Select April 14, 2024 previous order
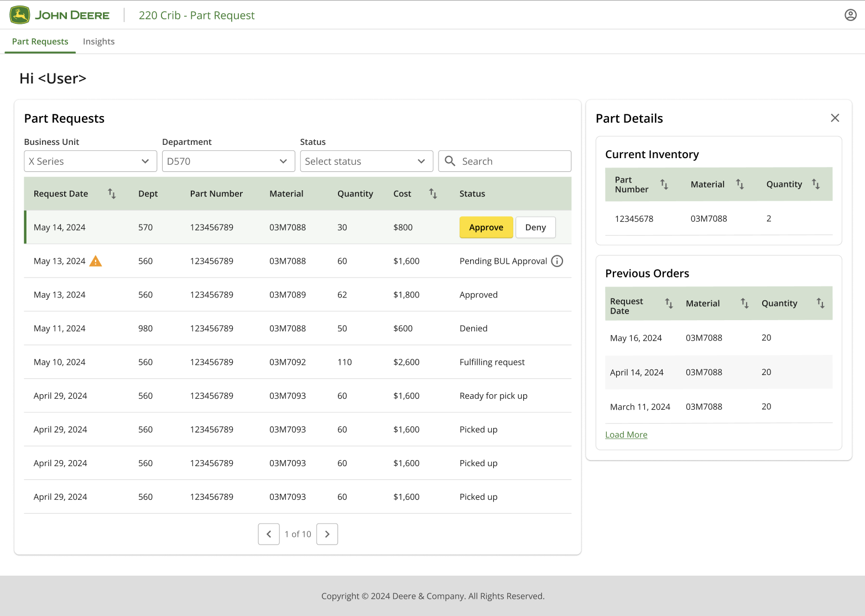Viewport: 865px width, 616px height. pos(637,372)
